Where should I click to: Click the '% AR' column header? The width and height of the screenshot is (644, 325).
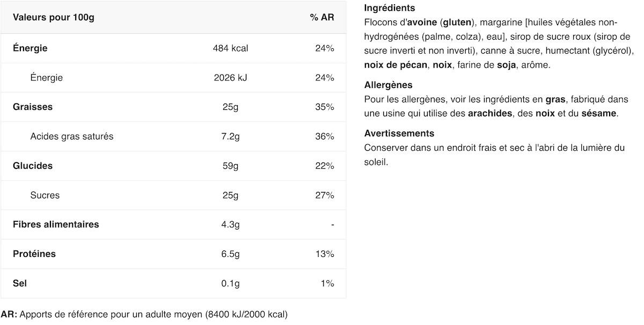click(322, 17)
